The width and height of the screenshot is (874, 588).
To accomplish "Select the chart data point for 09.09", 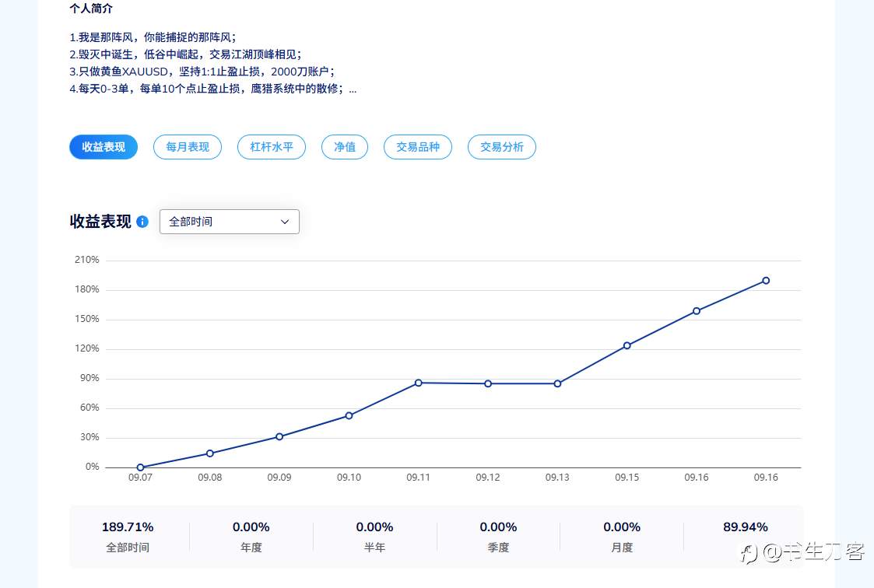I will coord(279,436).
